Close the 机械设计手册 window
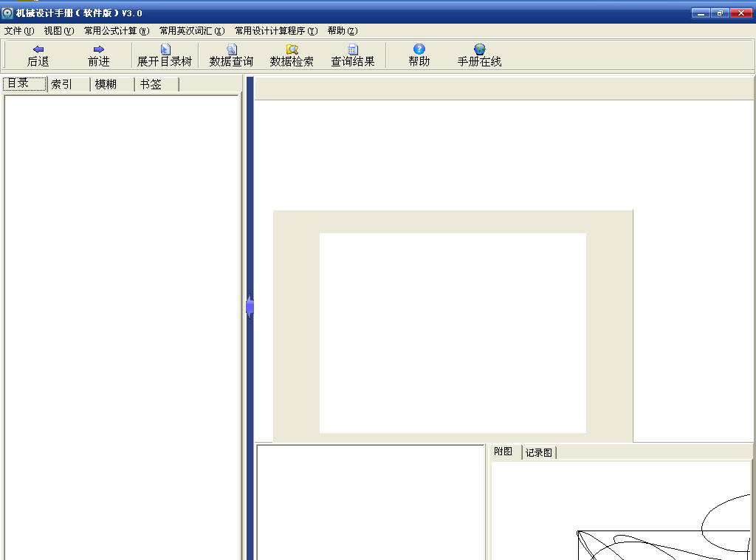The image size is (756, 560). coord(740,13)
